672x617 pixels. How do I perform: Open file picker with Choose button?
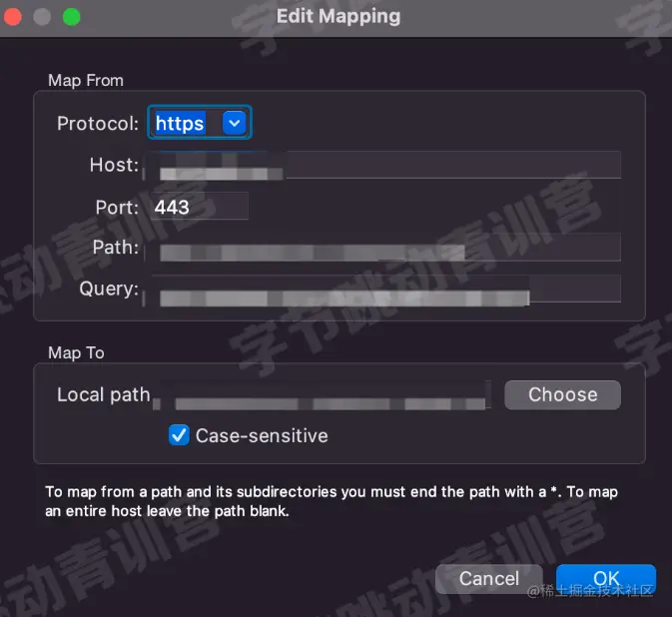click(562, 394)
